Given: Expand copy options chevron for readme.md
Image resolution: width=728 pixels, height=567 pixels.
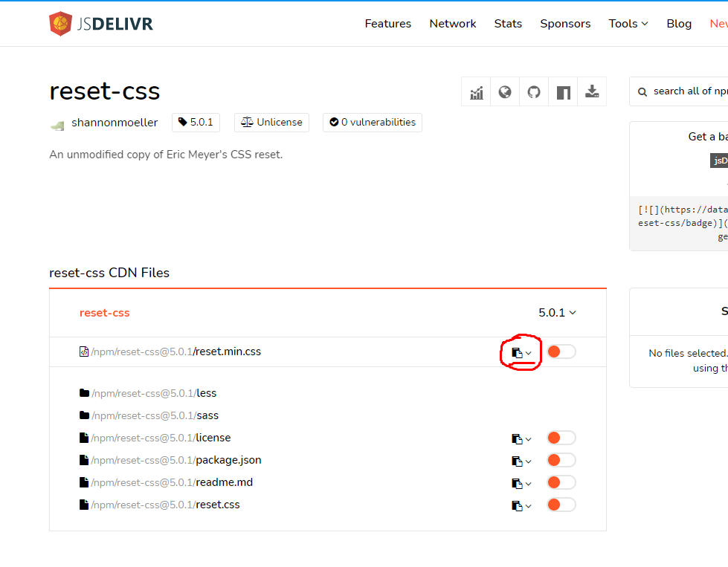Looking at the screenshot, I should click(529, 484).
